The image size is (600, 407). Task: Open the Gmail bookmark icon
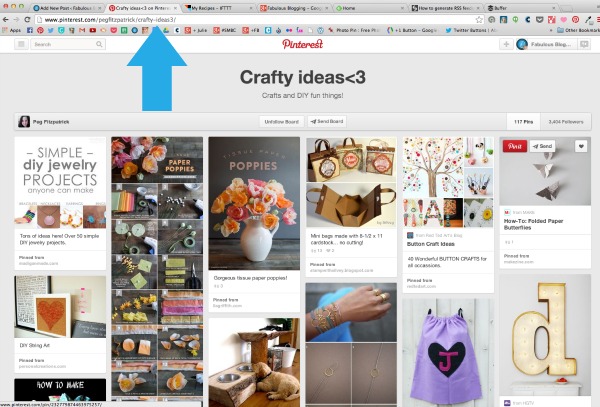coord(82,30)
